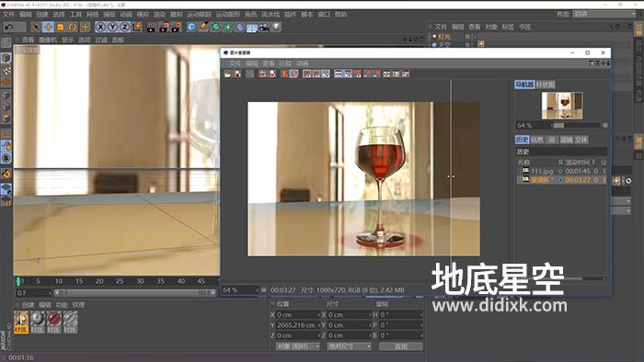The image size is (644, 362).
Task: Click timeline frame 20 marker
Action: (99, 281)
